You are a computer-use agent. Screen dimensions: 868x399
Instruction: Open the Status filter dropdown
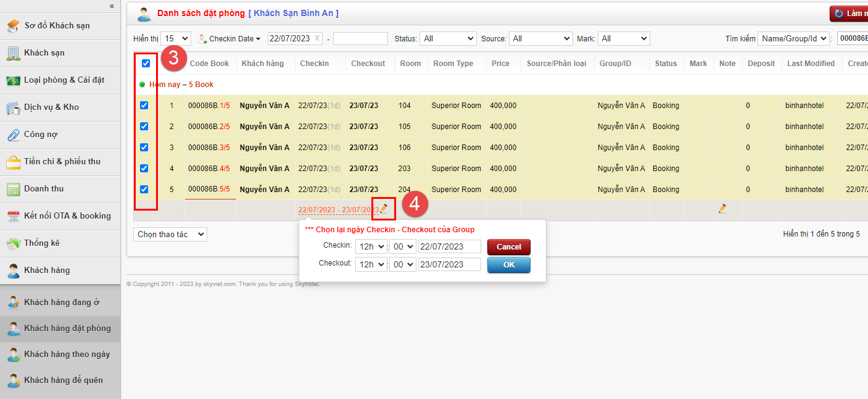448,38
